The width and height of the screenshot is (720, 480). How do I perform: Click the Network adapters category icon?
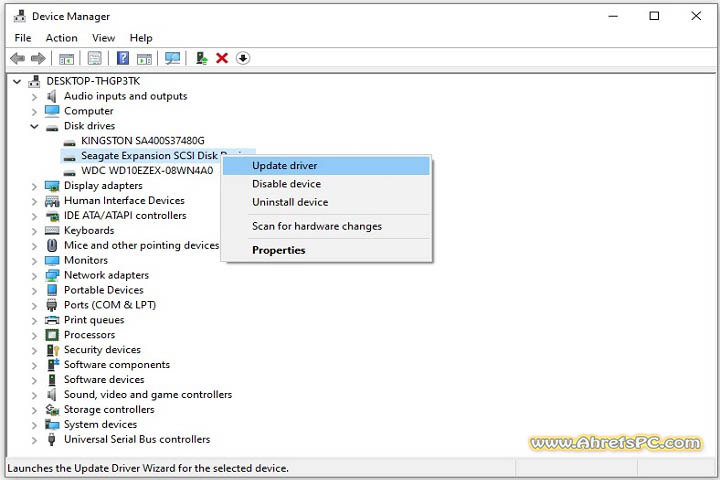click(x=52, y=275)
